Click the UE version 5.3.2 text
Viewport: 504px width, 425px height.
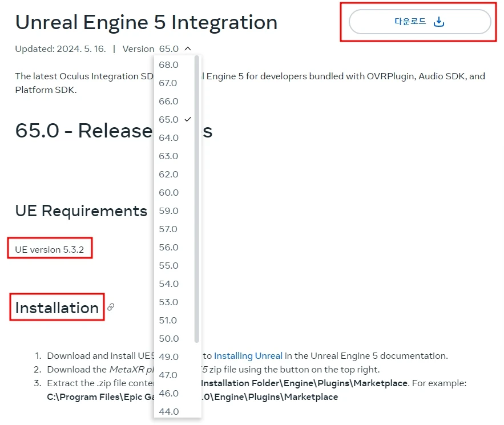50,250
